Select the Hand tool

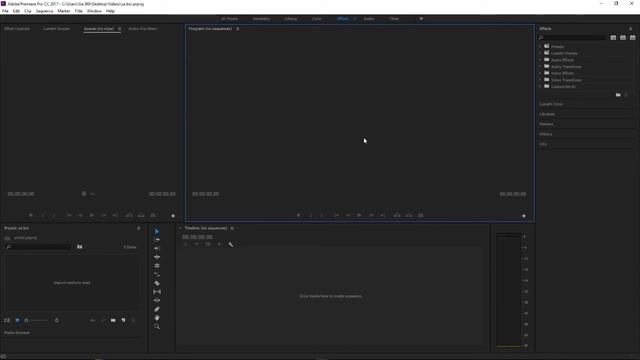click(x=157, y=318)
